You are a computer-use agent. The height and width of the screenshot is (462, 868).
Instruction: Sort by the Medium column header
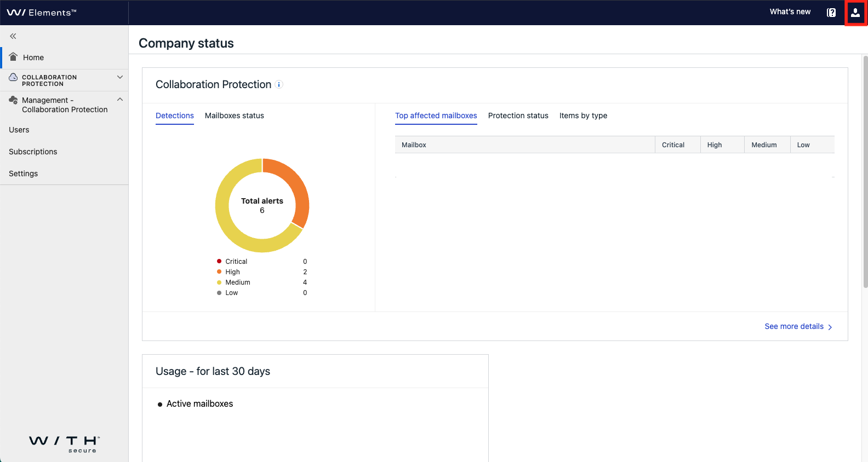coord(767,145)
